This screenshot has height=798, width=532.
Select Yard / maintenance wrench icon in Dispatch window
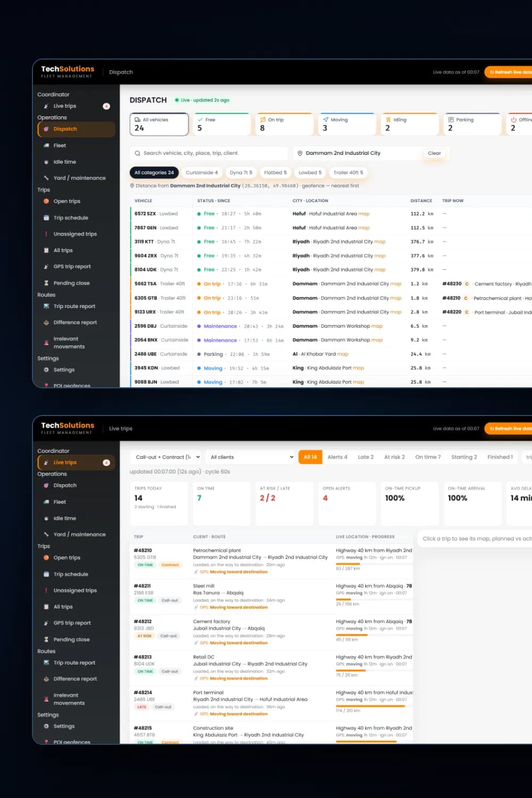click(46, 178)
